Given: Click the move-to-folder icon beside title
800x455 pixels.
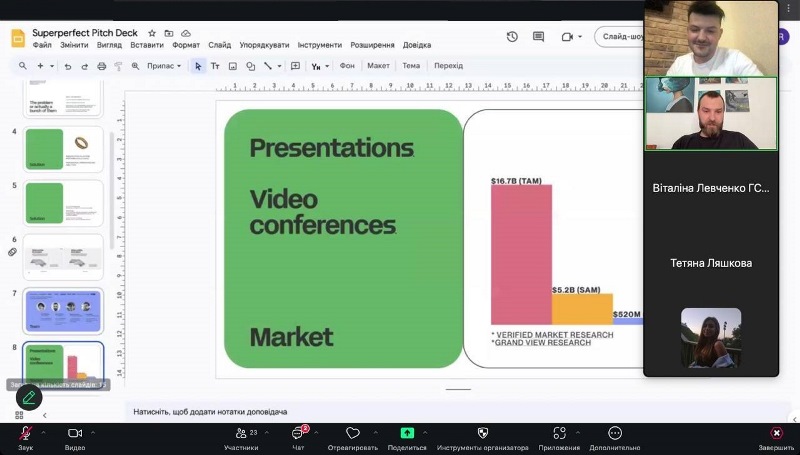Looking at the screenshot, I should click(x=169, y=33).
